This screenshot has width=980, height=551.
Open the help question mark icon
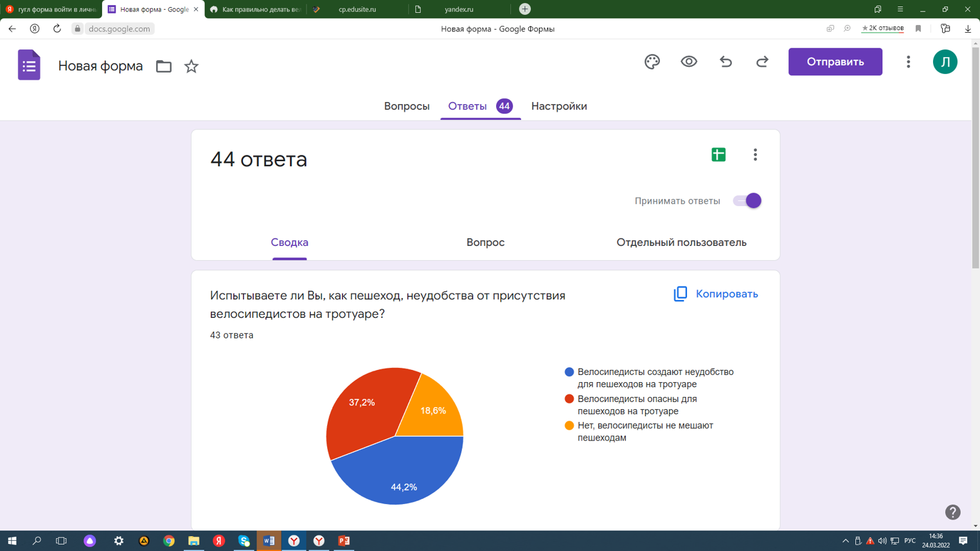coord(952,512)
